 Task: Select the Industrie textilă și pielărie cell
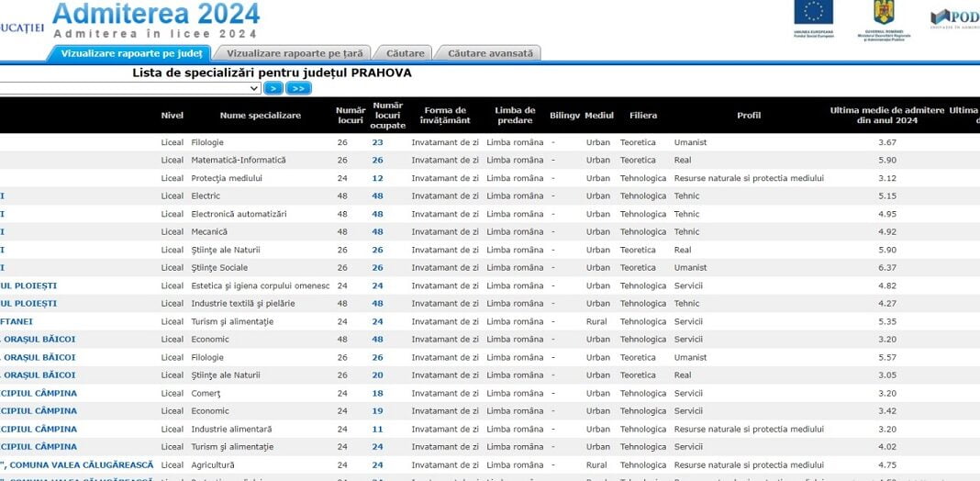(x=243, y=303)
